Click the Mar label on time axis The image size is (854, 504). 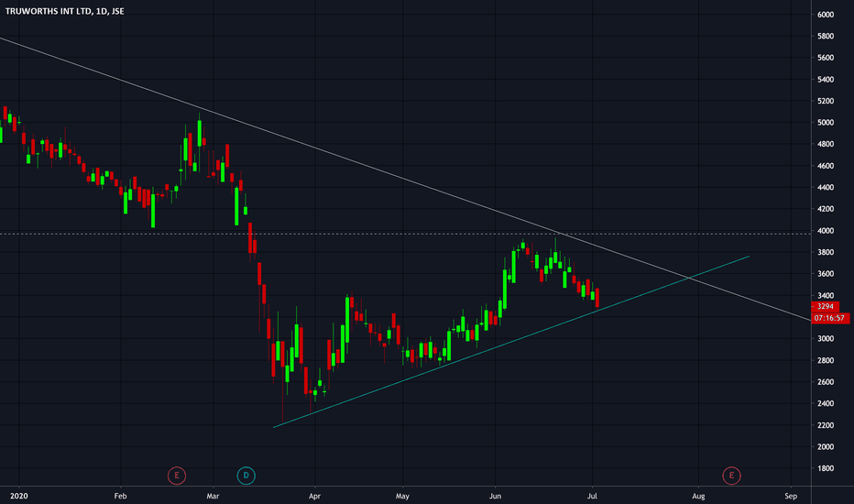click(x=213, y=496)
